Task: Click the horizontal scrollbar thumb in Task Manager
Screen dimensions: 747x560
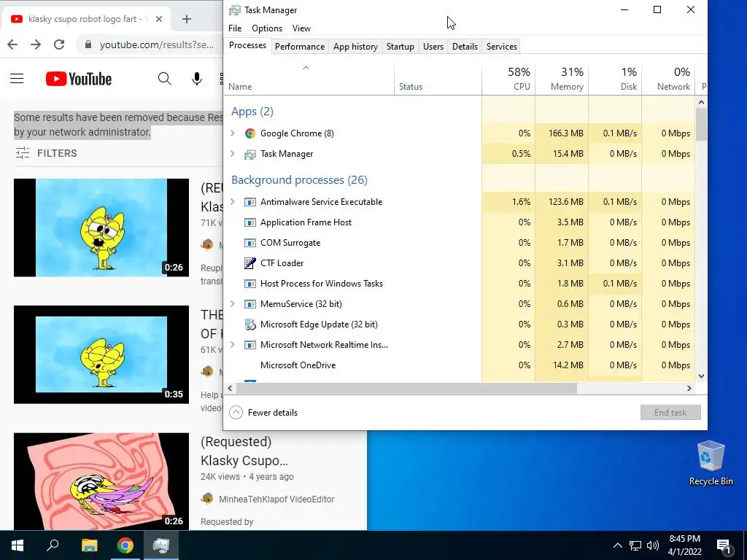Action: [406, 388]
